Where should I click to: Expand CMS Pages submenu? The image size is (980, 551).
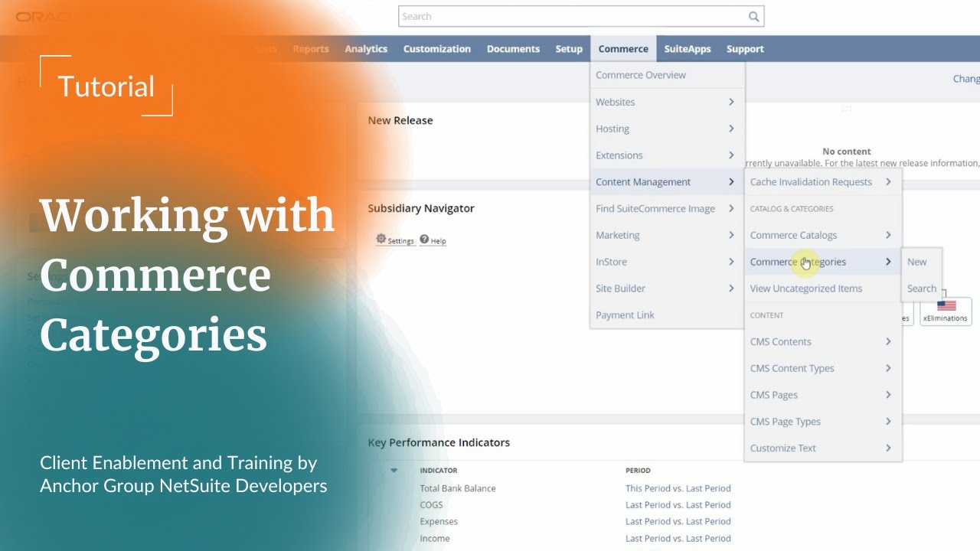[x=823, y=395]
